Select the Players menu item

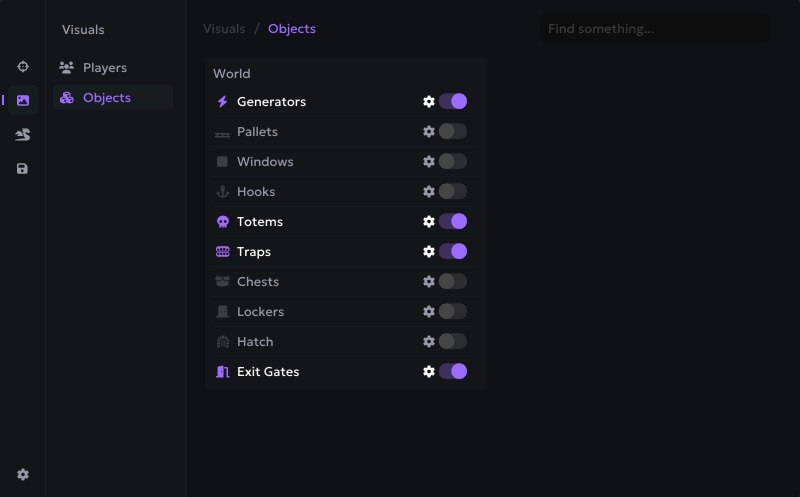[x=104, y=68]
